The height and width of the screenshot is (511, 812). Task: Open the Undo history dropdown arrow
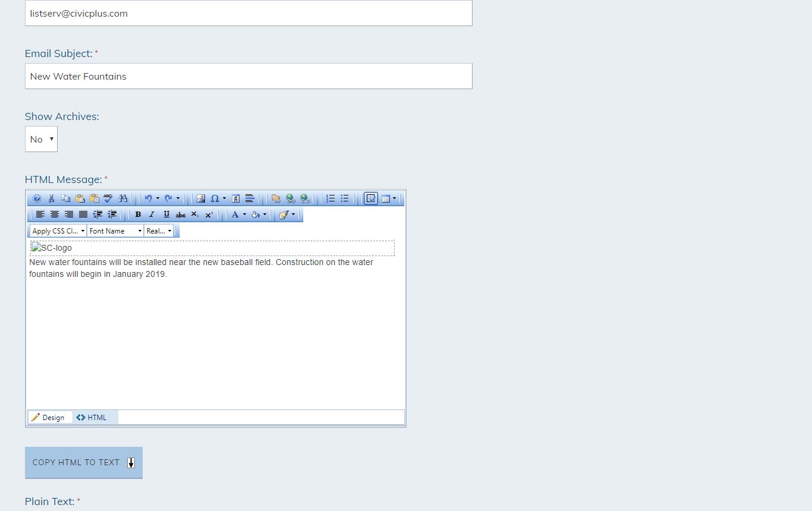(x=158, y=198)
